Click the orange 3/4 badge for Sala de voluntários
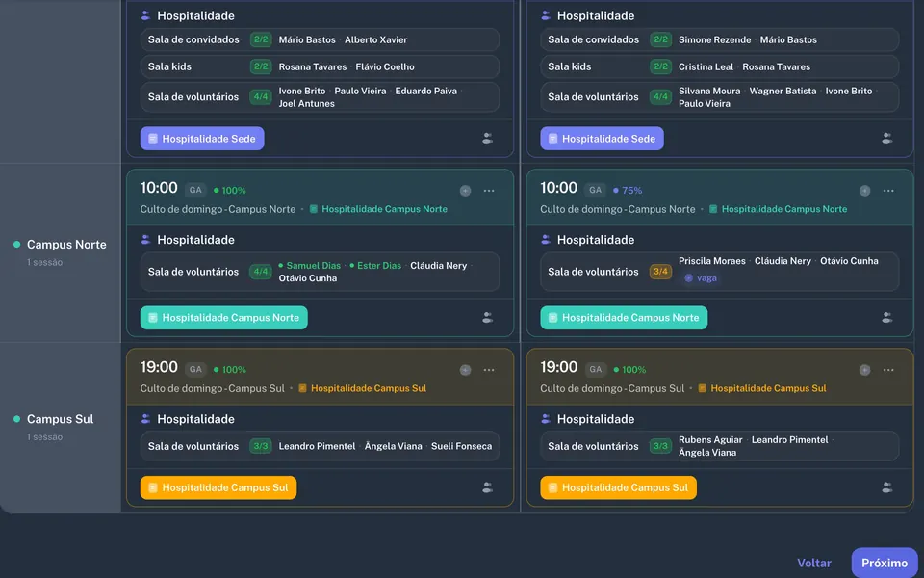The image size is (924, 578). [x=660, y=272]
